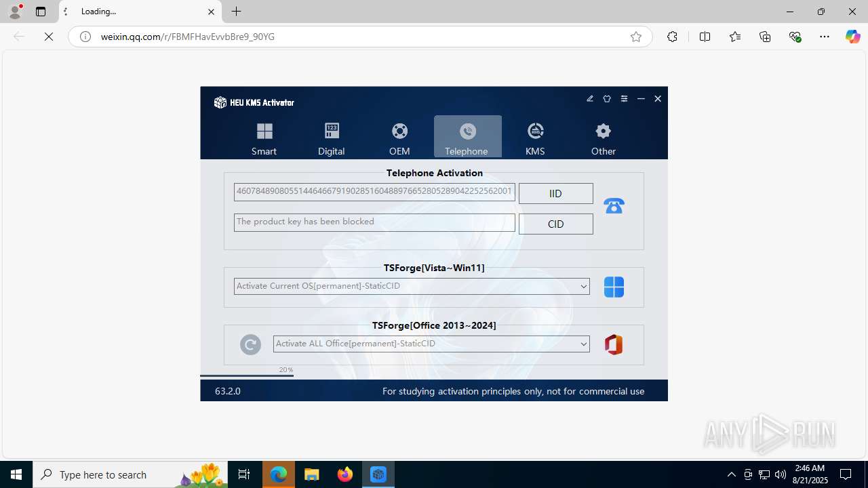Image resolution: width=868 pixels, height=488 pixels.
Task: Toggle Edge split screen icon
Action: pos(705,37)
